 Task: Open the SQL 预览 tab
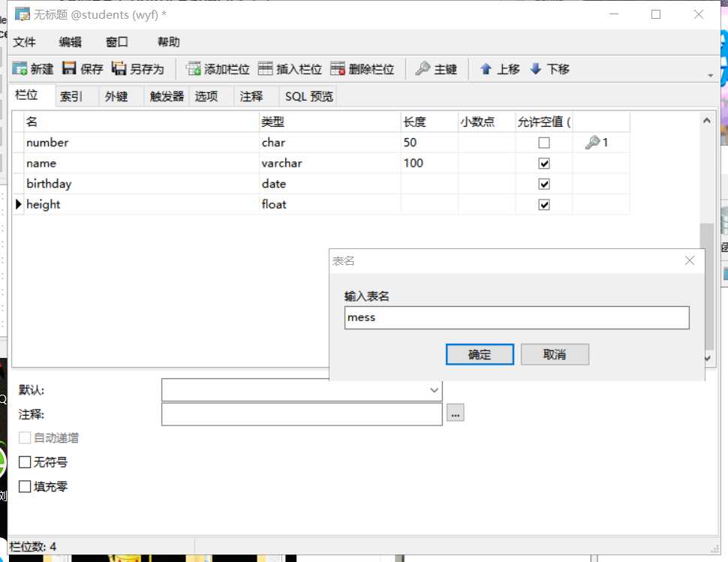click(308, 96)
